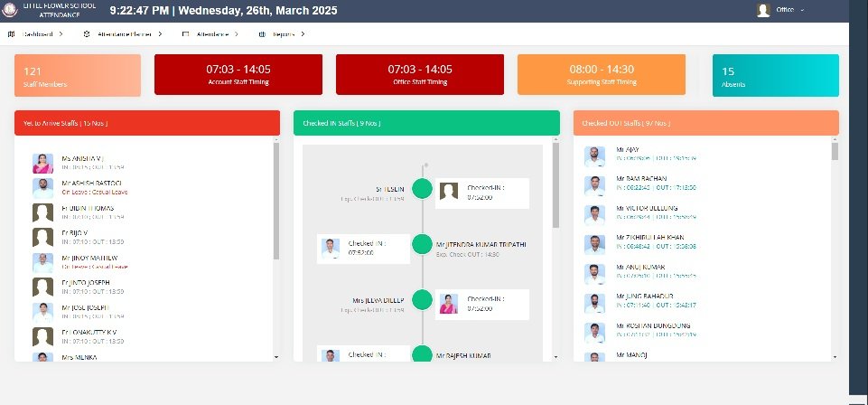Viewport: 868px width, 405px height.
Task: Click Sr Teslin's Checked-IN 07:52:00 card
Action: 481,193
